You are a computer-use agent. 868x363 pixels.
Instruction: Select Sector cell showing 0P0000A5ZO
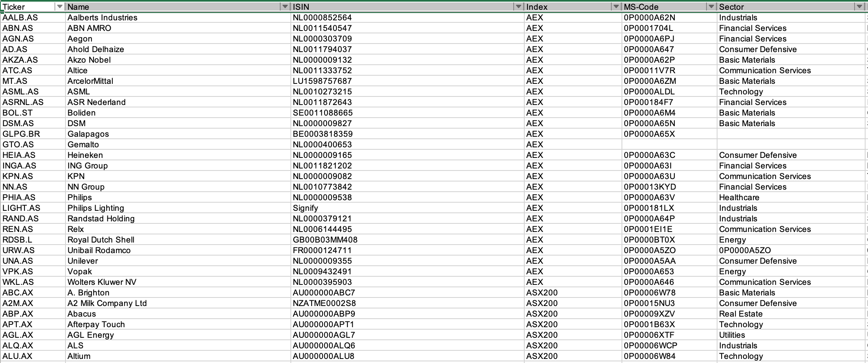pyautogui.click(x=792, y=250)
